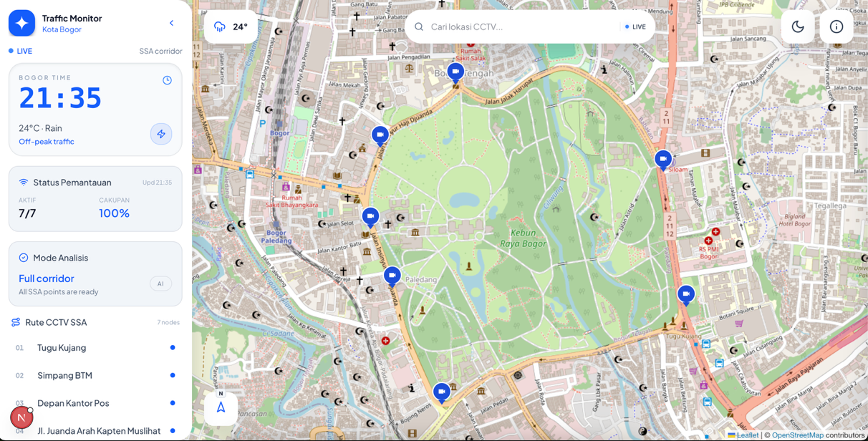Click the 7/7 aktif value
This screenshot has width=868, height=441.
[x=27, y=213]
